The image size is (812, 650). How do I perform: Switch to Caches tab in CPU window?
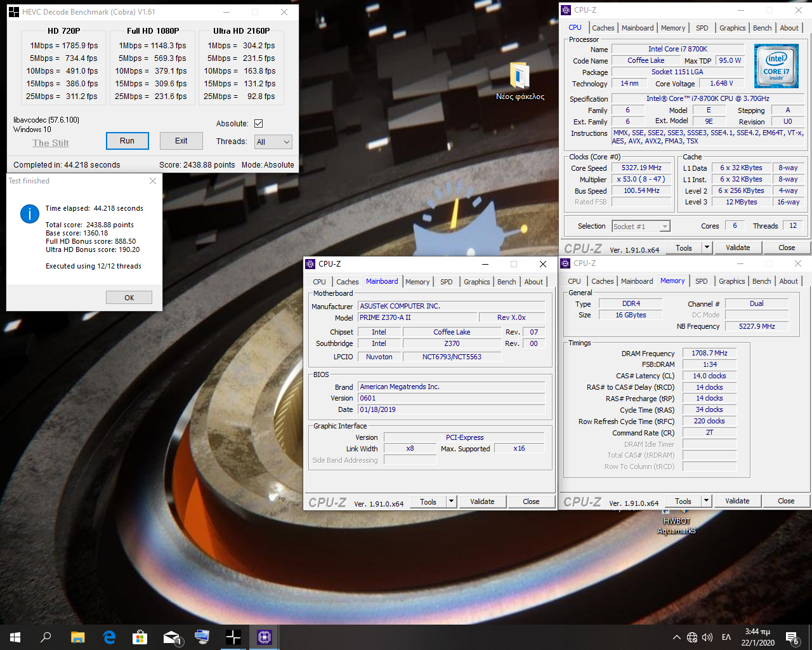tap(603, 28)
